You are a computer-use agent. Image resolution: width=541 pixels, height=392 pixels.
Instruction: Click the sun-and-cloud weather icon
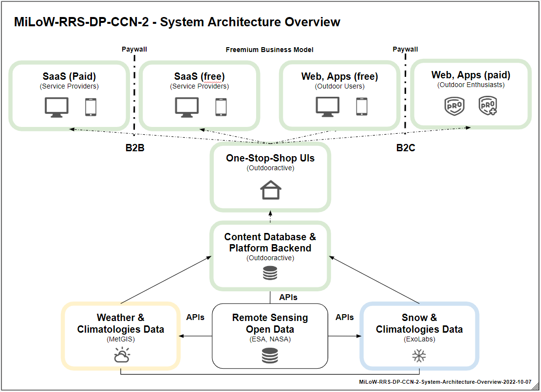[x=122, y=355]
